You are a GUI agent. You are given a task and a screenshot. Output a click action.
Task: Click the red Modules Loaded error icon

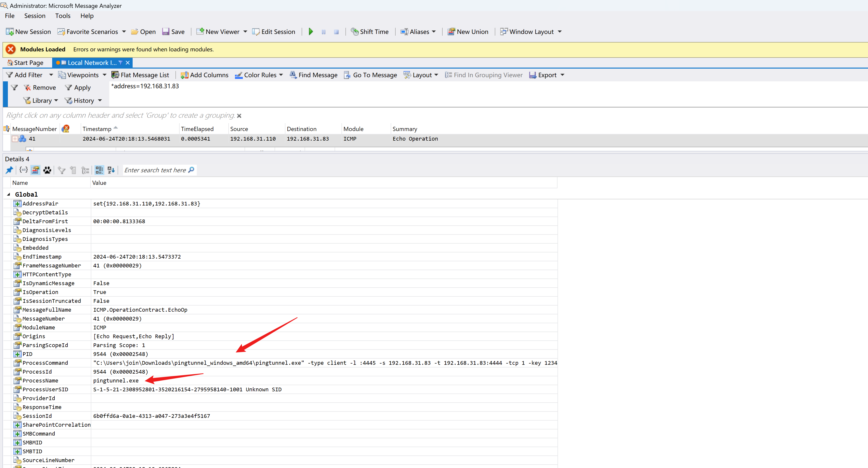pos(10,49)
